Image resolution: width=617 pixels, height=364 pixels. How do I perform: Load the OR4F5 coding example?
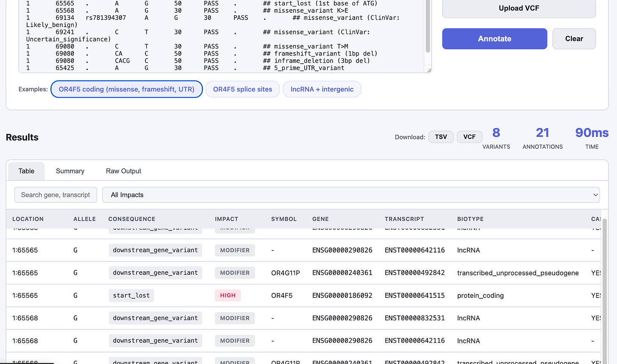[x=127, y=89]
